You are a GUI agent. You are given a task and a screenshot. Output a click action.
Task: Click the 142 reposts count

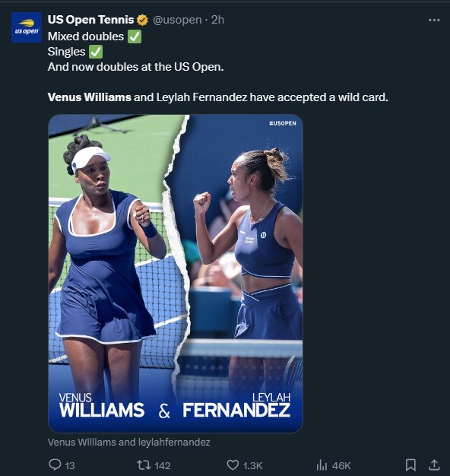click(x=163, y=465)
